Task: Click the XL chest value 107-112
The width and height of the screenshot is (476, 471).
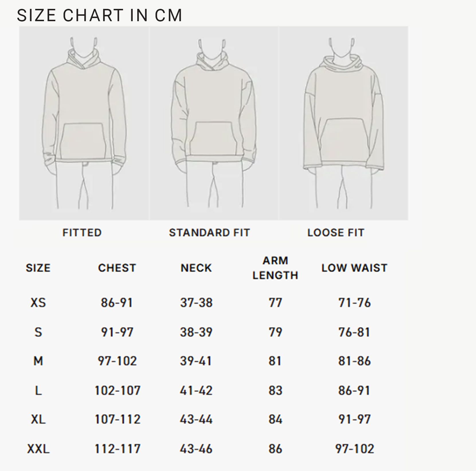Action: [x=117, y=419]
